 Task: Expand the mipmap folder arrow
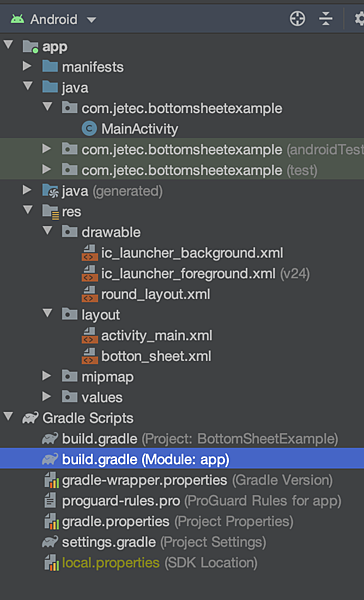[47, 376]
